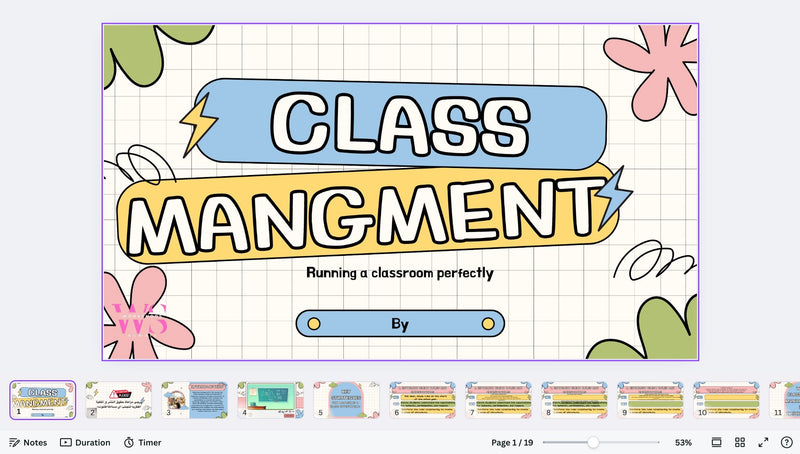Select the yellow lightning bolt graphic

click(x=198, y=124)
